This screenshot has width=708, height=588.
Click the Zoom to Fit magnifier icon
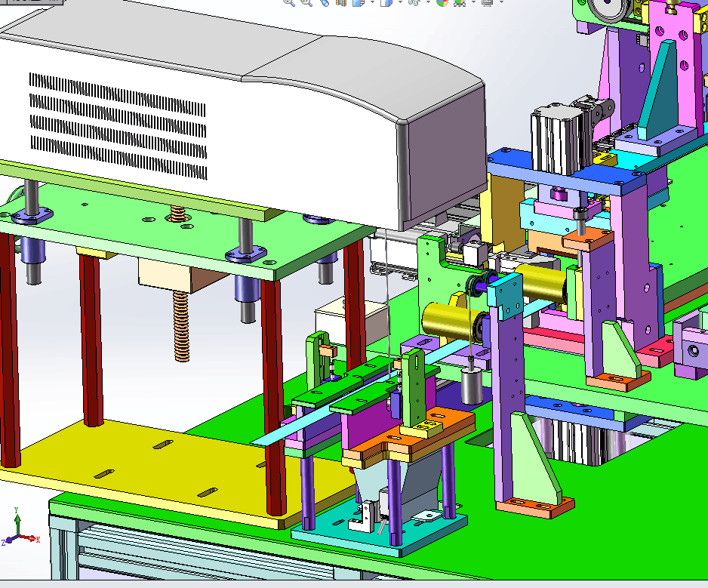(x=289, y=2)
